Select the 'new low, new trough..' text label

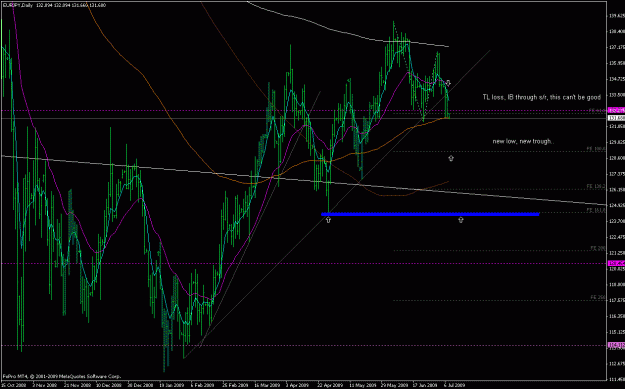click(523, 141)
